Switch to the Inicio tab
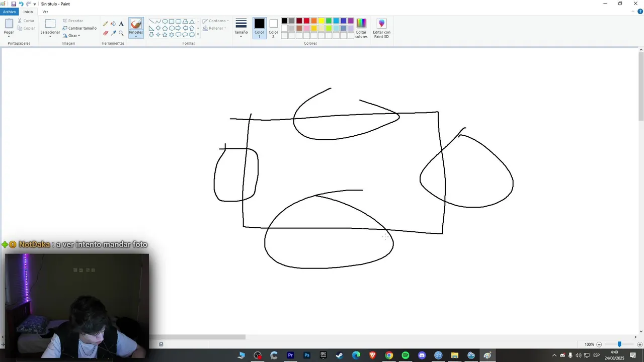 pyautogui.click(x=28, y=12)
